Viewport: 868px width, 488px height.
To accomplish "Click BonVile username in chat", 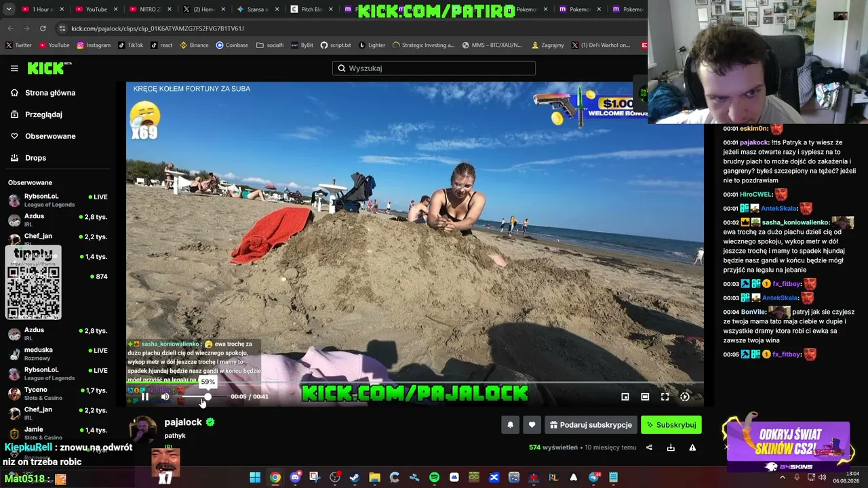I will 753,312.
